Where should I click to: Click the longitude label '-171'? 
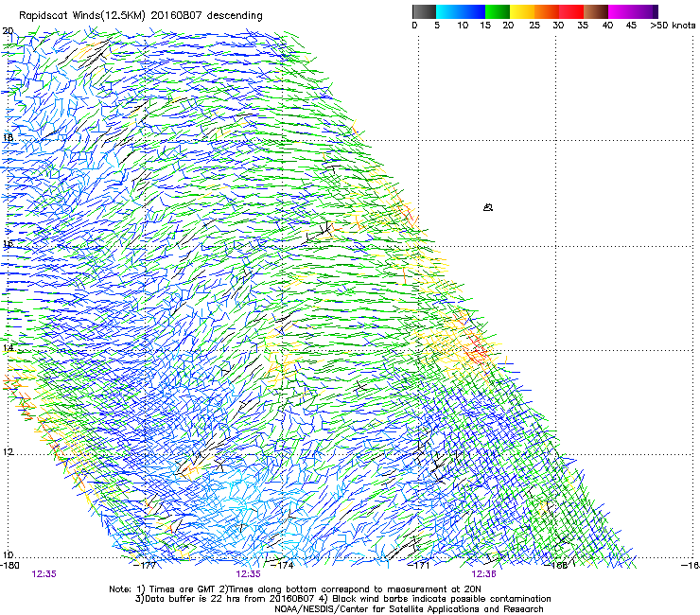tap(418, 566)
